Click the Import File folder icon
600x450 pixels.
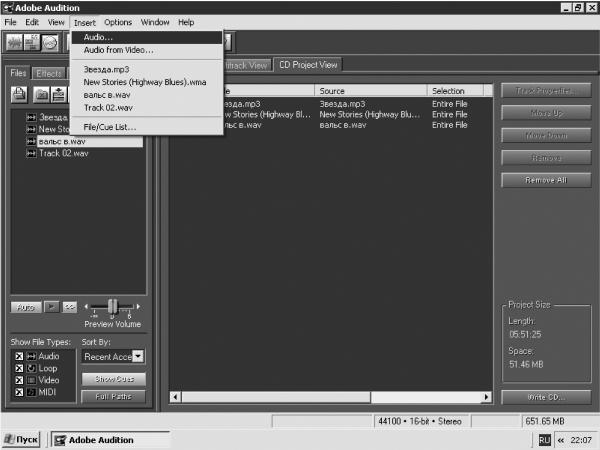click(x=19, y=95)
